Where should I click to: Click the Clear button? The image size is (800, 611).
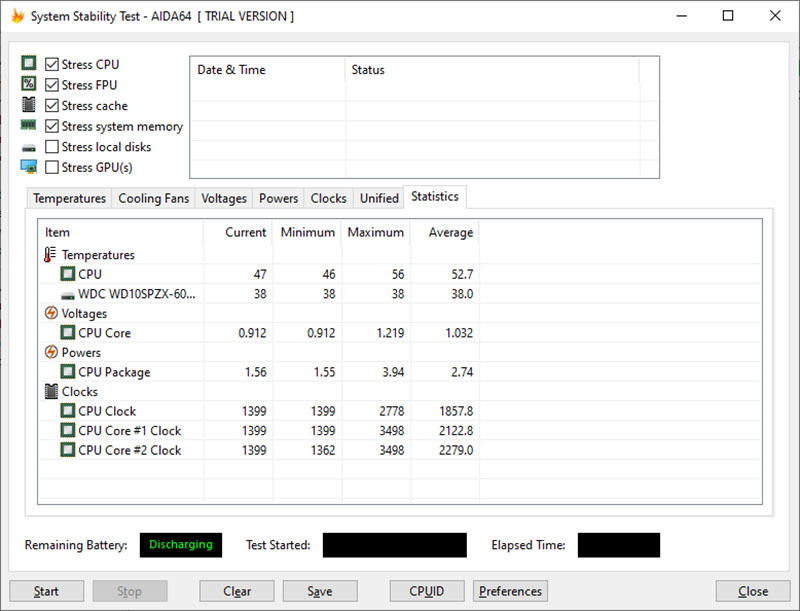pyautogui.click(x=237, y=591)
